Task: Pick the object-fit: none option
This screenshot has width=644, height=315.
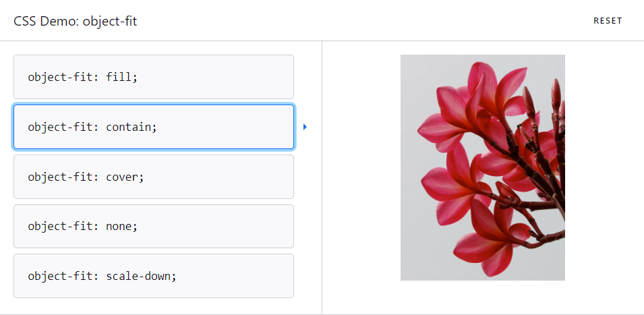Action: point(154,226)
